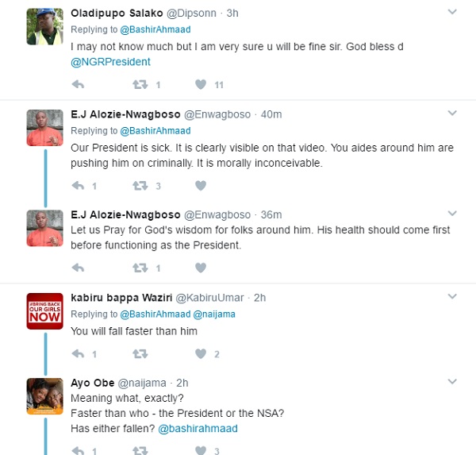Like kabiru bappa Waziri's tweet
Viewport: 476px width, 455px height.
coord(201,353)
